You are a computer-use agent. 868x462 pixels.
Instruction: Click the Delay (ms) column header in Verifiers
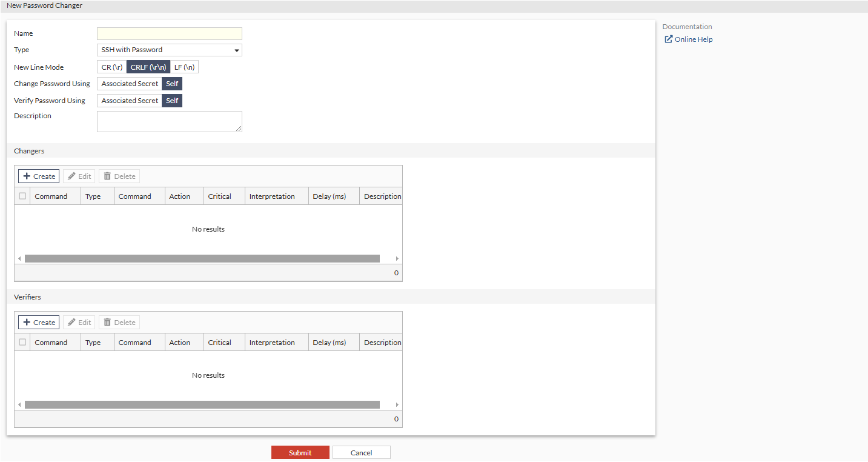tap(329, 342)
